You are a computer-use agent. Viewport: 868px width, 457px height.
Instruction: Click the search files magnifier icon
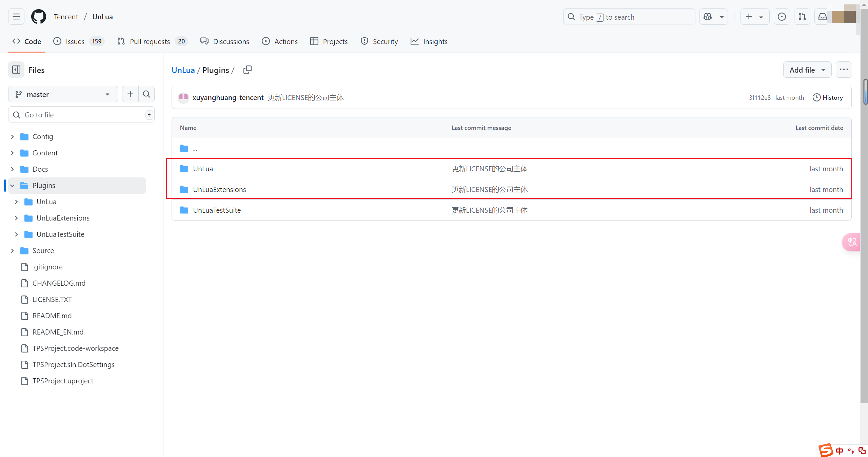pyautogui.click(x=146, y=94)
